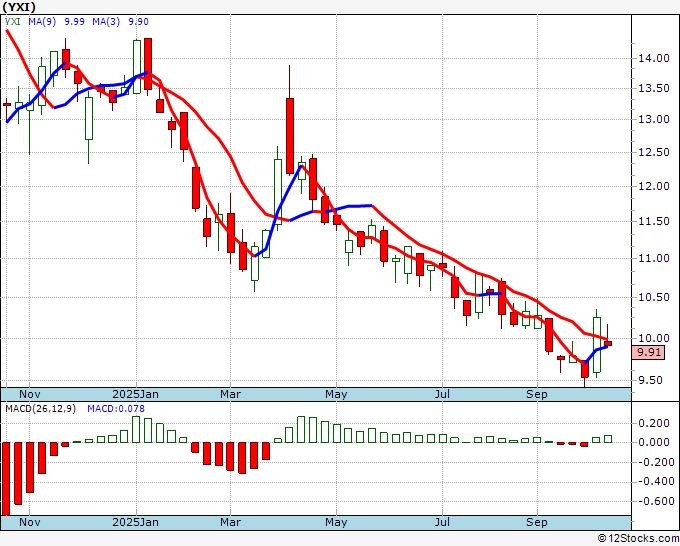This screenshot has width=680, height=546.
Task: Select the YXI legend label
Action: pos(13,22)
